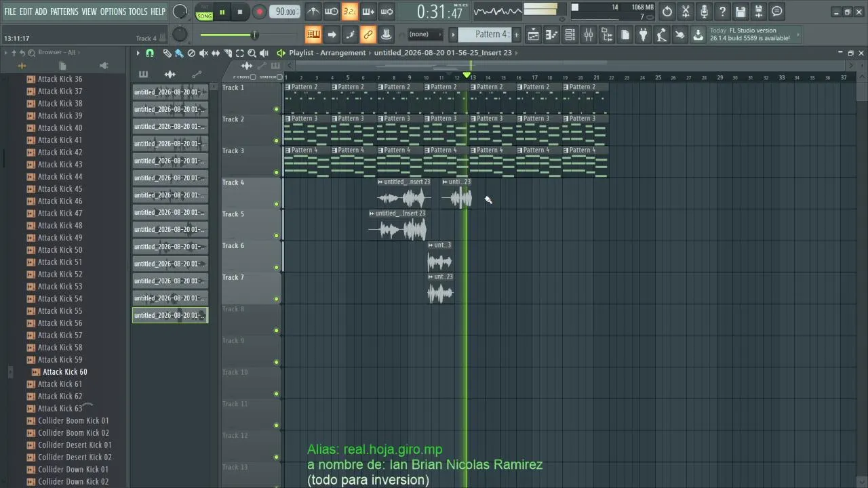Image resolution: width=868 pixels, height=488 pixels.
Task: Select the highlighted bottom untitled_2026-08-20 clip in picker
Action: (x=170, y=315)
